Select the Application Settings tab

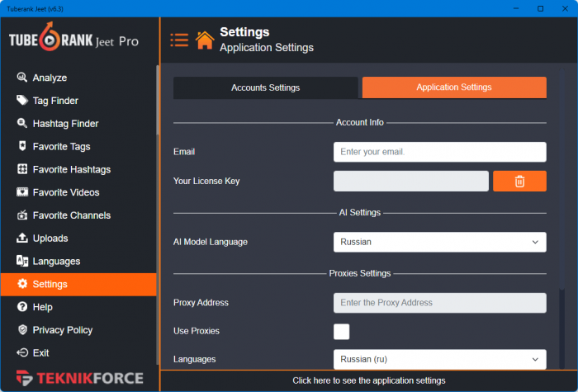[x=454, y=87]
